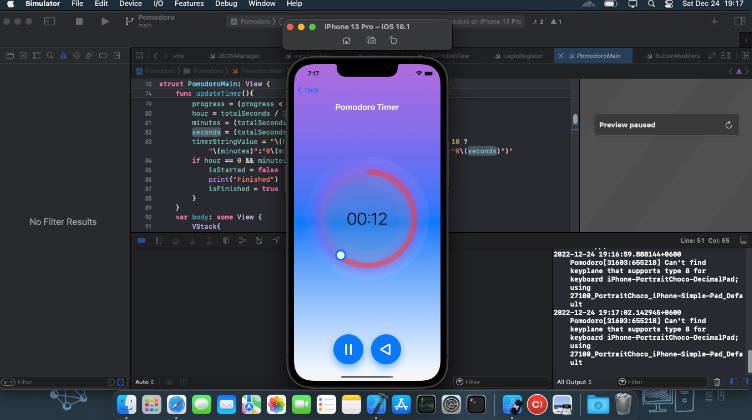Click the Xcode Run button
This screenshot has width=752, height=420.
105,21
